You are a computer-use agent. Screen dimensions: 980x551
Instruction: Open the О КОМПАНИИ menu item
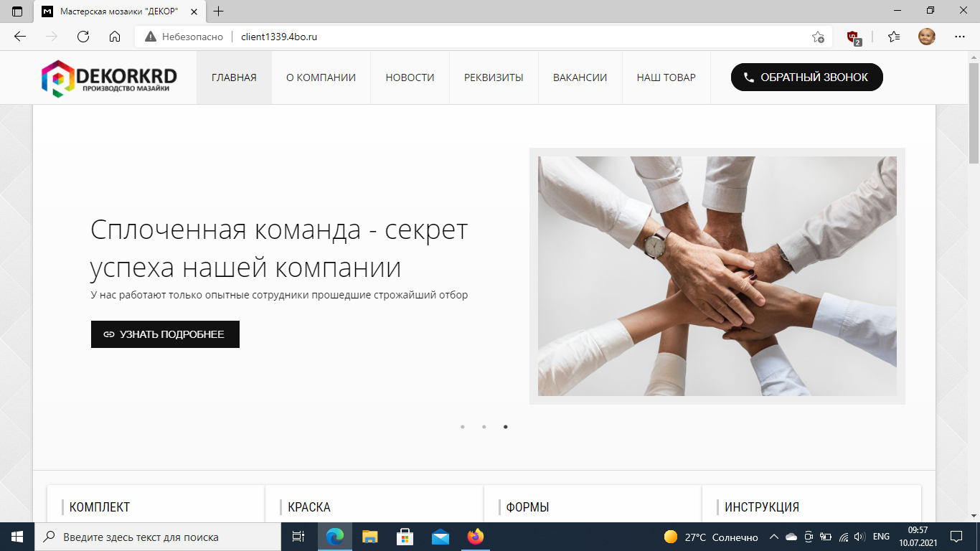(x=321, y=77)
